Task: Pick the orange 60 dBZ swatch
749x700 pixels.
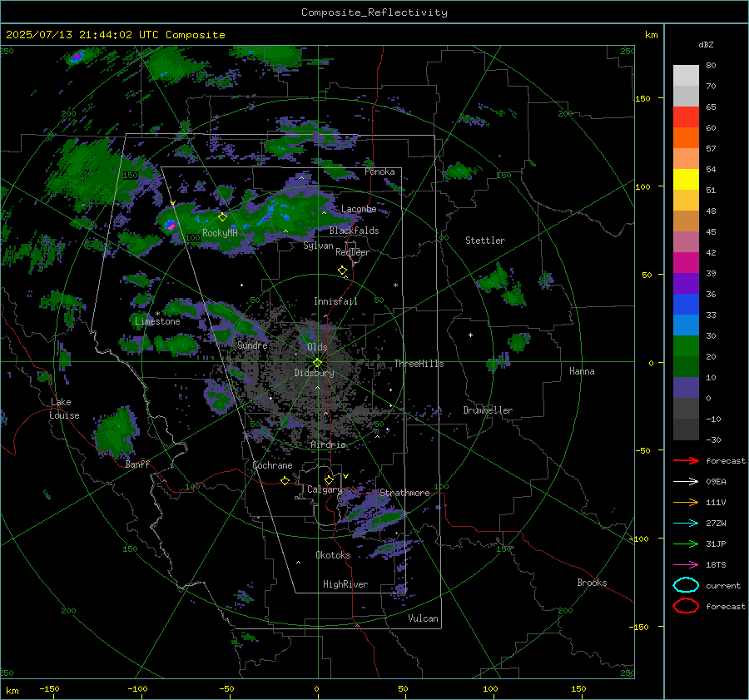Action: coord(686,137)
